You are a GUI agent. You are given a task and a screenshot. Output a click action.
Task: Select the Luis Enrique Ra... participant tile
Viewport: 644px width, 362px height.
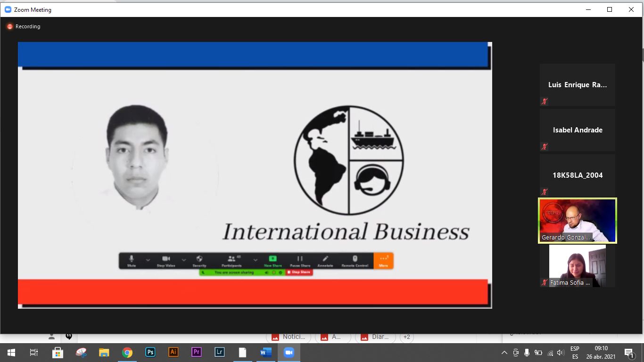point(578,85)
